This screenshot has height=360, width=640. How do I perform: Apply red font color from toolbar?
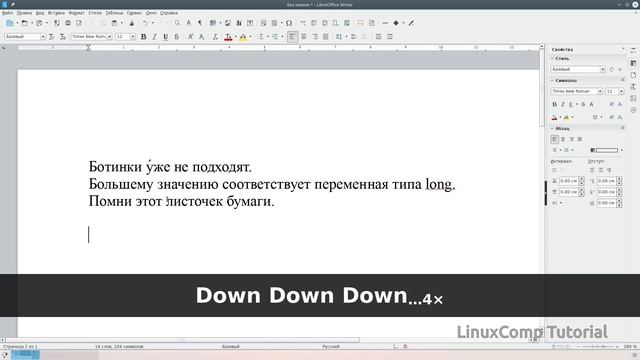[x=229, y=37]
